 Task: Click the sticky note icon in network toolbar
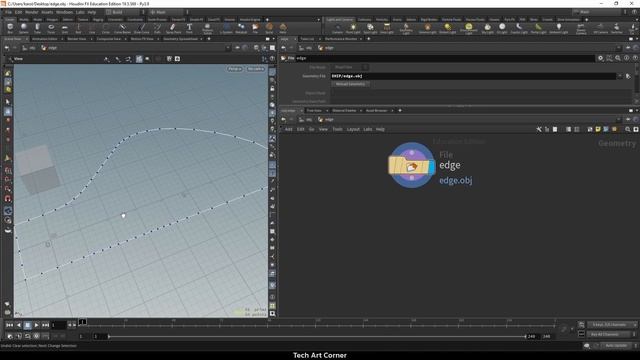pyautogui.click(x=598, y=129)
